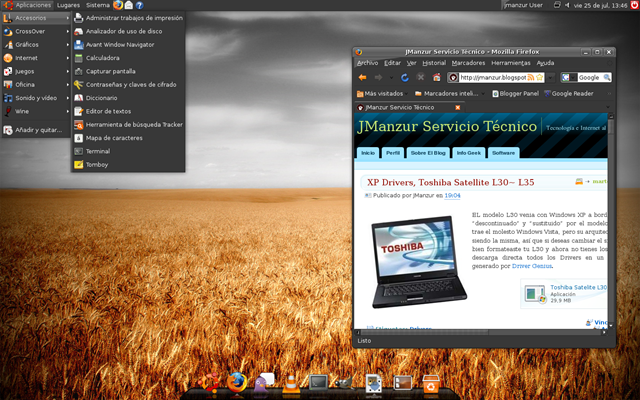Go to the blog's Software tab
Image resolution: width=640 pixels, height=400 pixels.
[503, 153]
